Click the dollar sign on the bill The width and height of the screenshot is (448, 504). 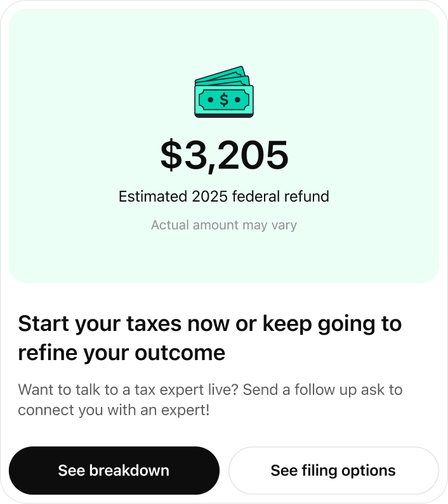(224, 100)
